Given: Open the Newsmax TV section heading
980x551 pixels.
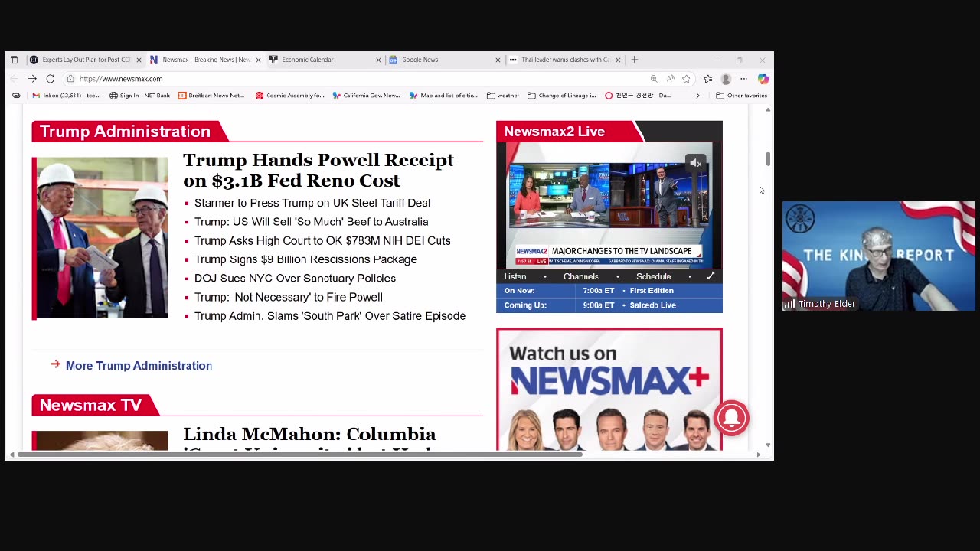Looking at the screenshot, I should 90,406.
